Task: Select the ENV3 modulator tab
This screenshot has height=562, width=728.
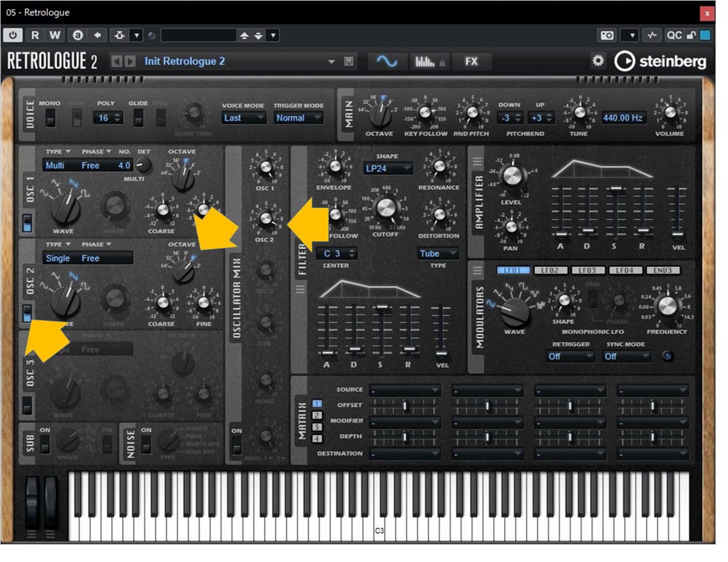Action: point(663,270)
